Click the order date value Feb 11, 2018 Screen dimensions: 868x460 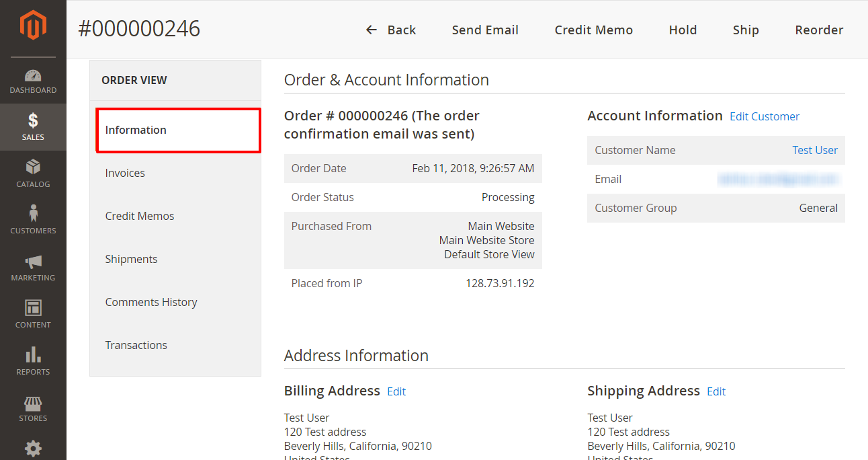[x=473, y=169]
